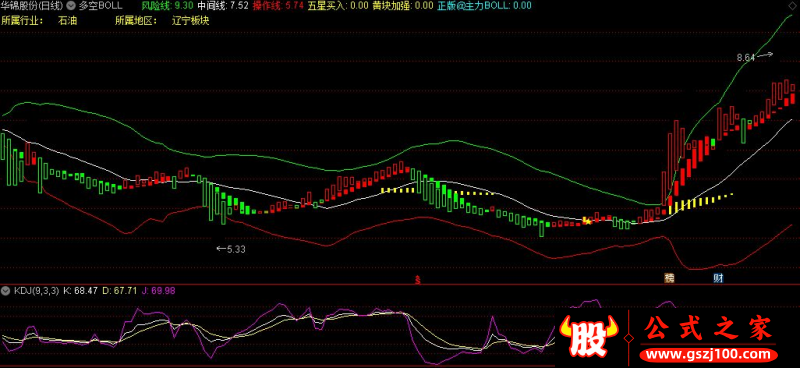Screen dimensions: 800x368
Task: Click the 风险线: 9.30 value
Action: coord(167,6)
